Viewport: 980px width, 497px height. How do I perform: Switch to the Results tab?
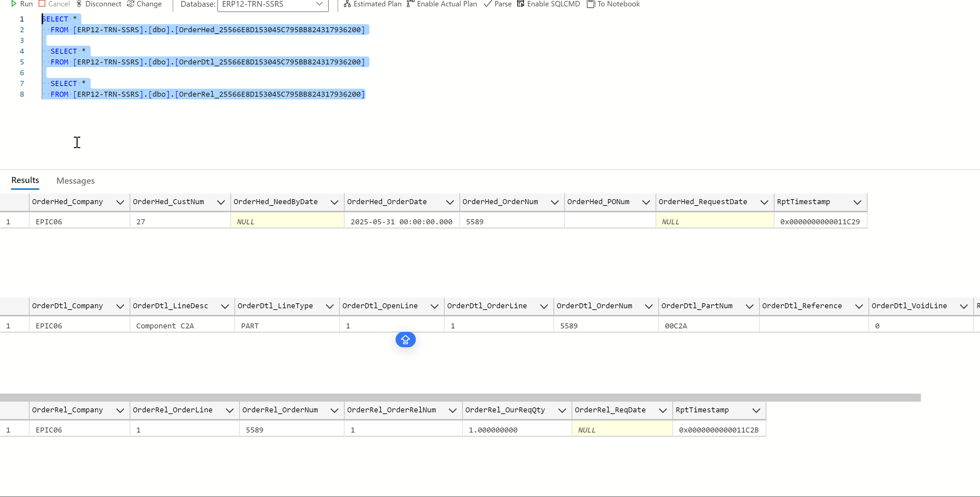(x=25, y=180)
